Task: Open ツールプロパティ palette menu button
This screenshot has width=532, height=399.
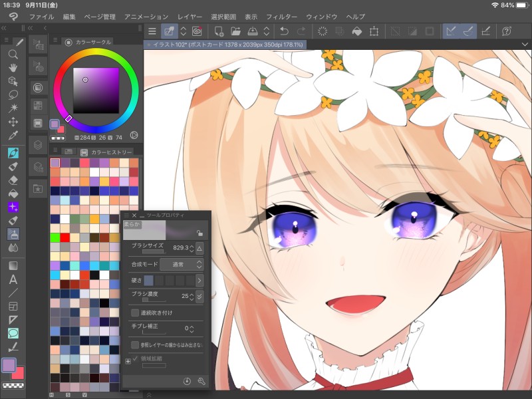Action: tap(126, 215)
